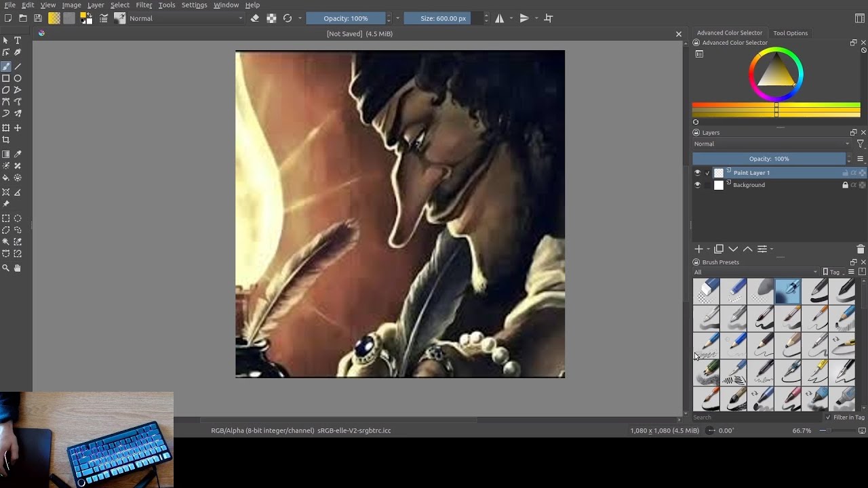
Task: Select the highlighted blue airbrush preset thumbnail
Action: 787,291
